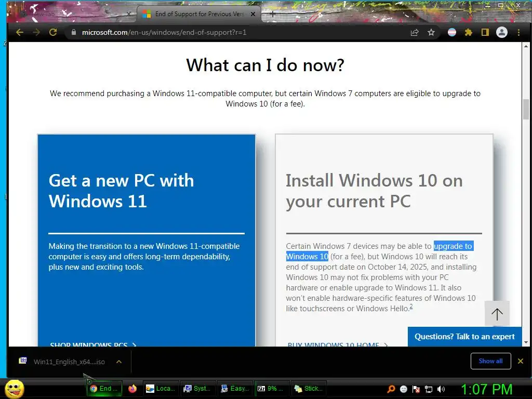532x399 pixels.
Task: Click the scrollbar down arrow
Action: click(x=526, y=343)
